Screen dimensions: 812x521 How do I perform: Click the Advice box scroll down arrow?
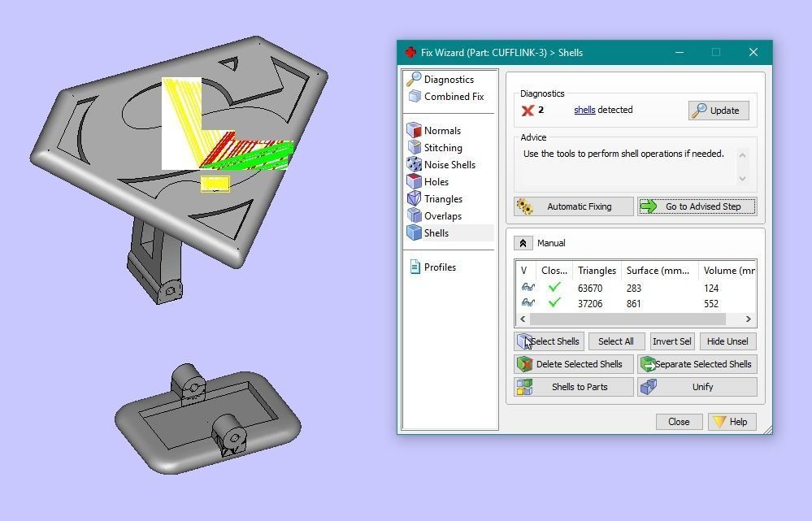click(x=742, y=178)
